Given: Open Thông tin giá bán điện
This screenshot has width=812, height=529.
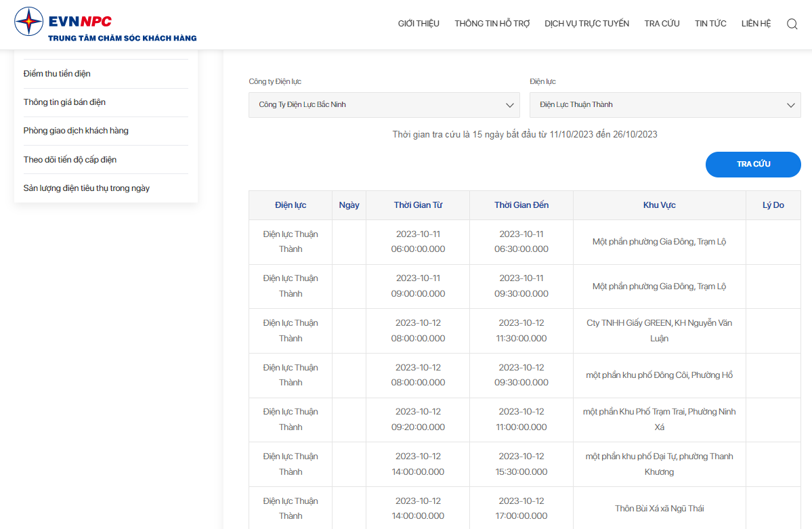Looking at the screenshot, I should coord(64,102).
